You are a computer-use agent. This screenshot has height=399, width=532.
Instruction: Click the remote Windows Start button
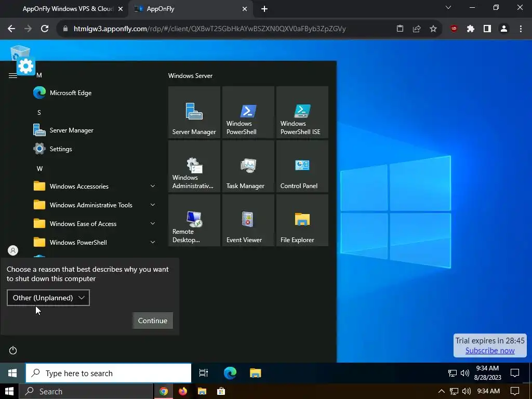point(12,373)
